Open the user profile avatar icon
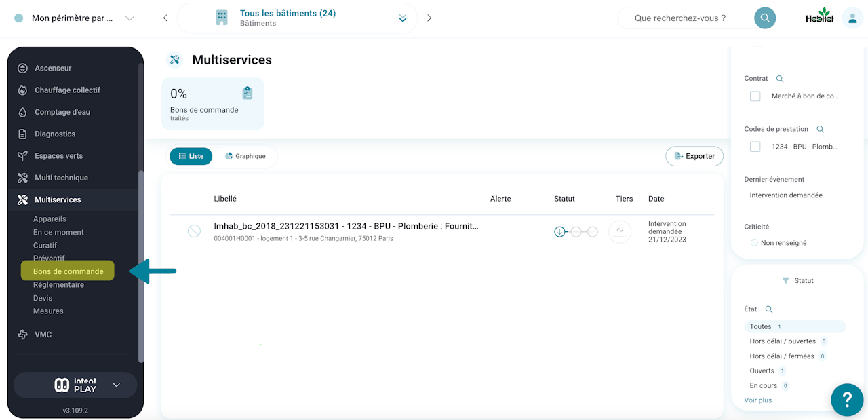Viewport: 868px width, 420px height. coord(852,18)
